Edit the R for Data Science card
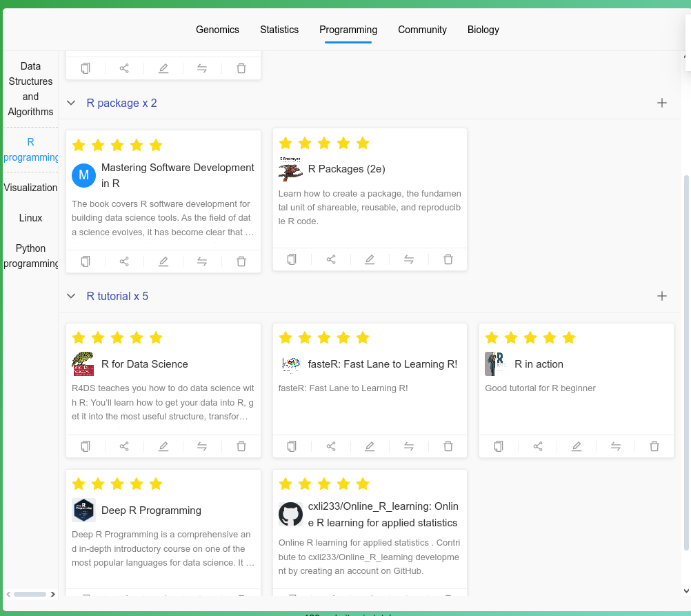This screenshot has width=691, height=616. pos(163,446)
